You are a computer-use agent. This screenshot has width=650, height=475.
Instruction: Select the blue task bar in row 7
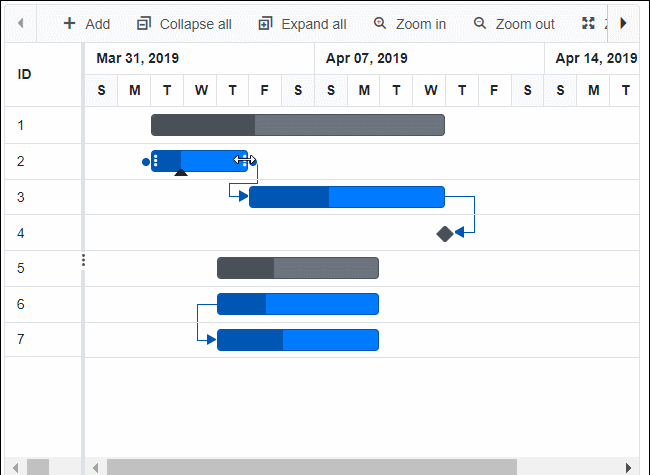[297, 340]
